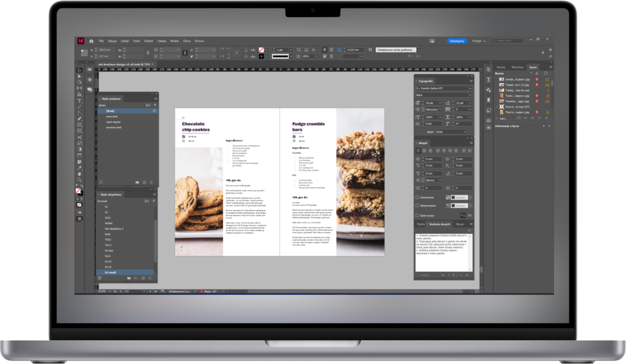Click the fill color swatch in toolbox
The image size is (626, 364).
pos(78,191)
